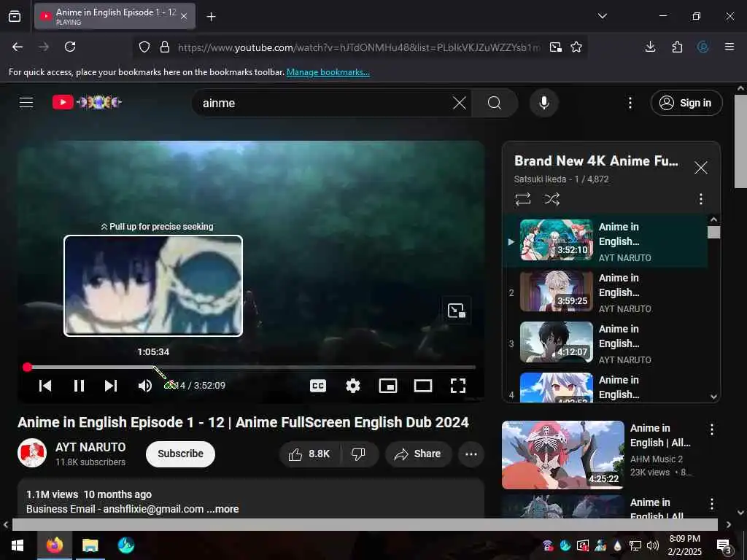The height and width of the screenshot is (560, 747).
Task: Go back to previous page
Action: [x=18, y=47]
